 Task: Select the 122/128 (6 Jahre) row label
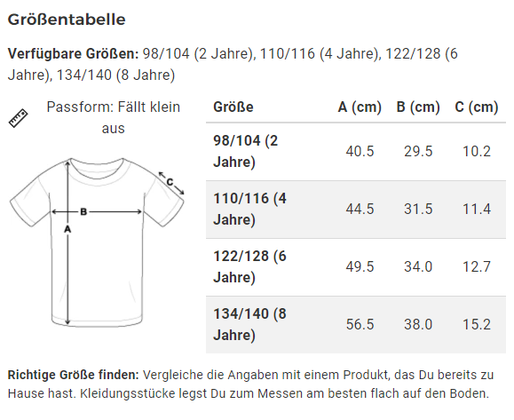249,266
